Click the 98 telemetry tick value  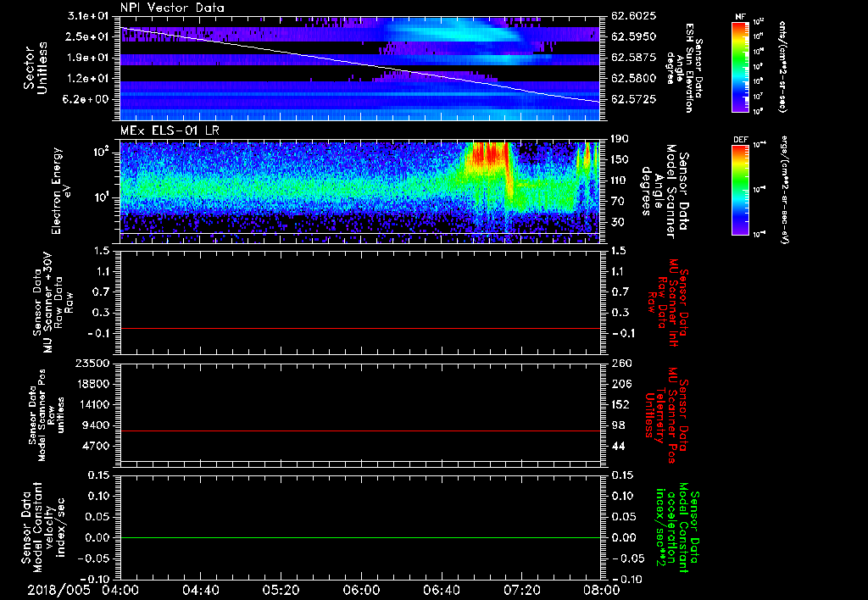pos(618,425)
